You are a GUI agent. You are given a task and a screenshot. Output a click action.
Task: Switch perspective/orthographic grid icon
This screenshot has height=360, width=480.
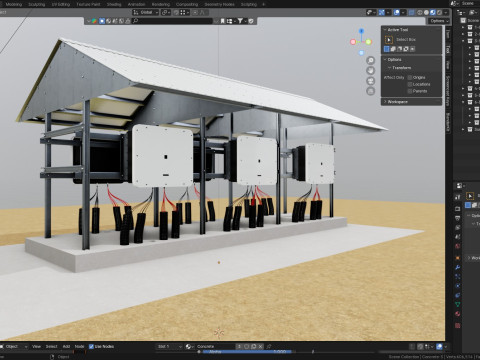[x=371, y=91]
